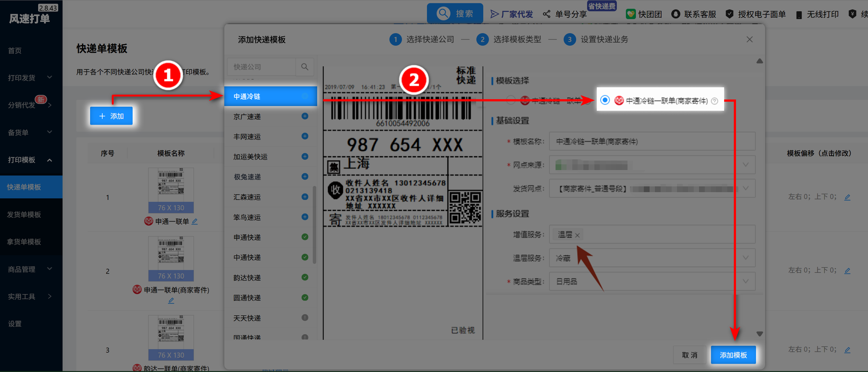This screenshot has width=868, height=372.
Task: Remove the 温层 tag from 增值服务
Action: click(x=577, y=235)
